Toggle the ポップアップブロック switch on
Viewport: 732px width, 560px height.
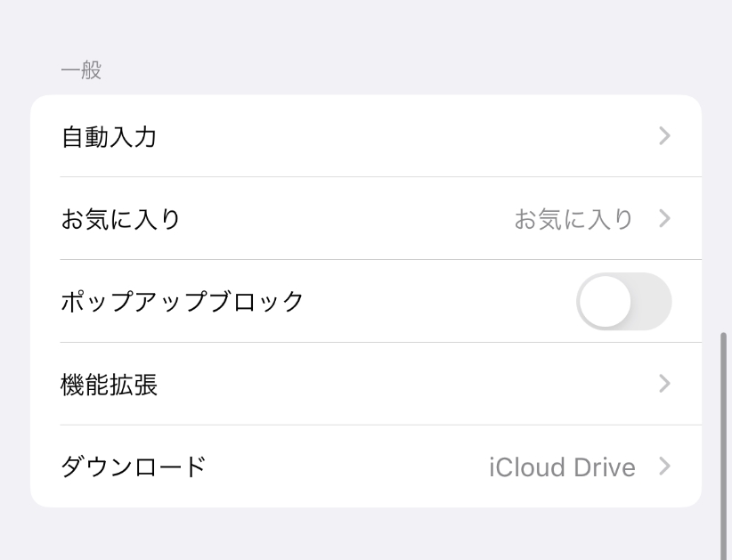coord(623,301)
